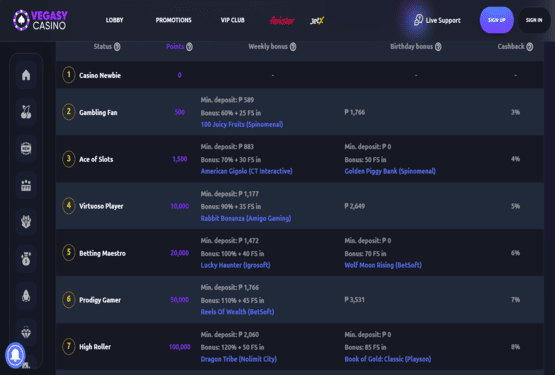Show the Weekly bonus help icon

click(x=293, y=47)
